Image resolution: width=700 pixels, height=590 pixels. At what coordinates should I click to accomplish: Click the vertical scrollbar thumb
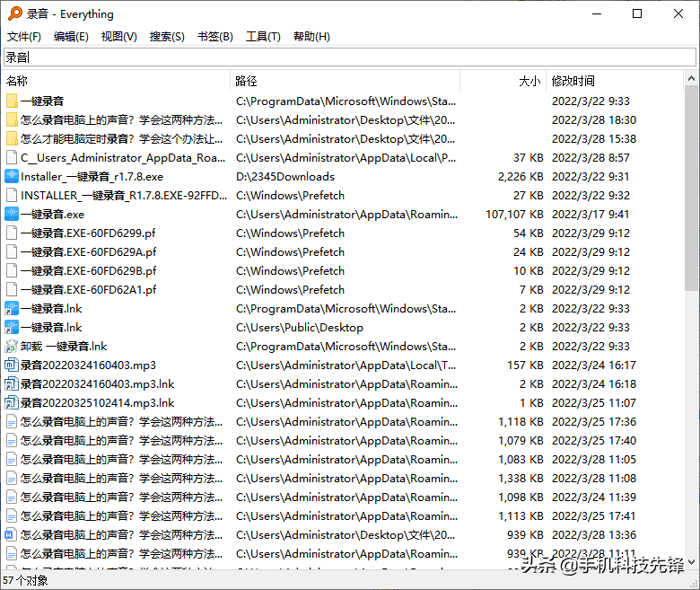(691, 188)
